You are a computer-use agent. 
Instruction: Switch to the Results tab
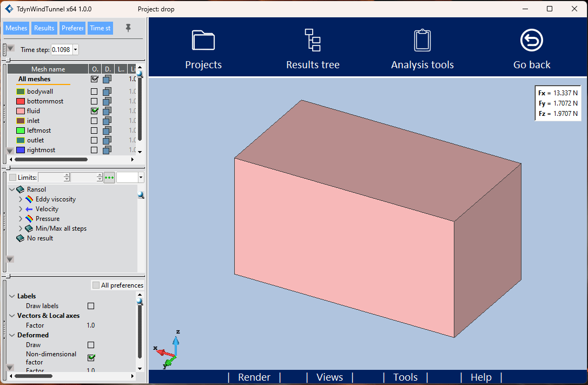tap(44, 28)
